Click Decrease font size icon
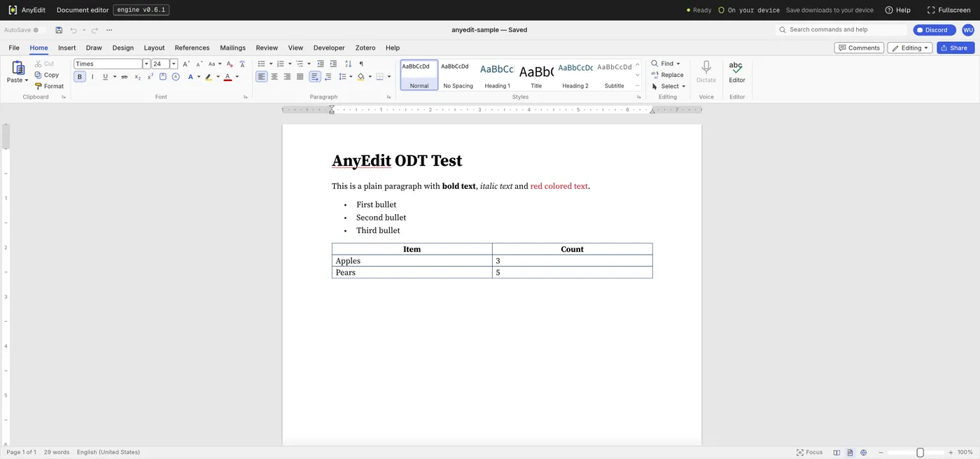 coord(199,64)
